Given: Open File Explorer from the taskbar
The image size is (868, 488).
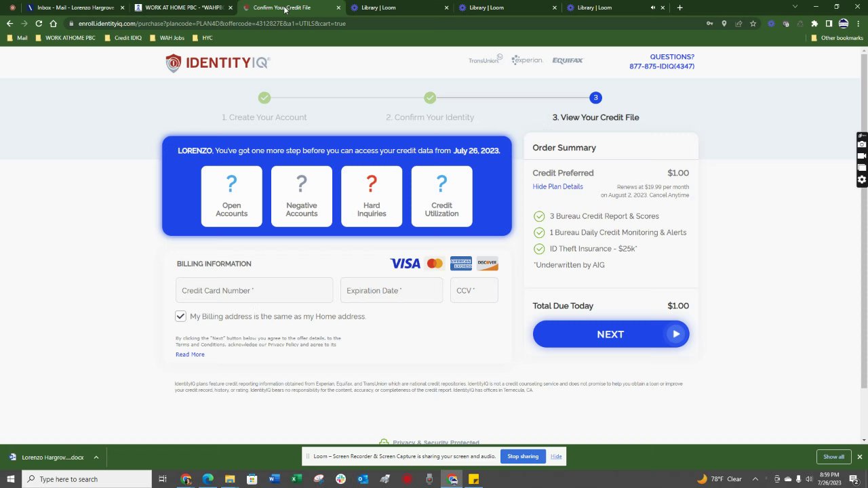Looking at the screenshot, I should click(x=230, y=479).
